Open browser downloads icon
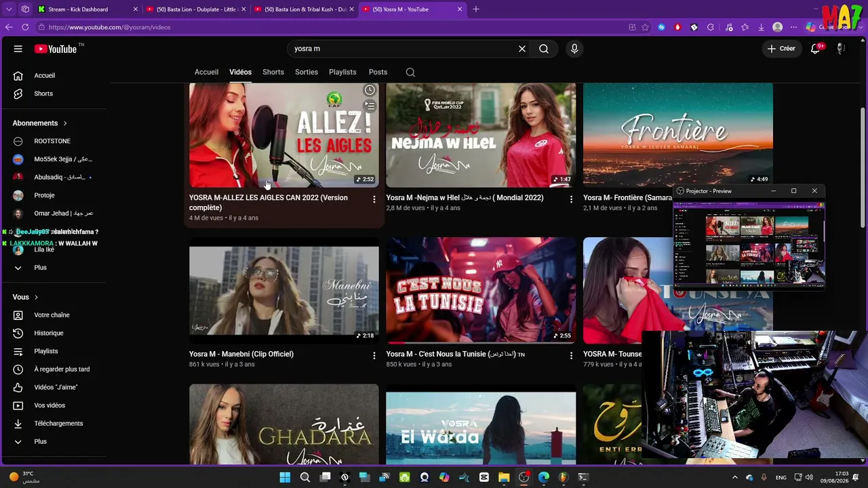The height and width of the screenshot is (488, 868). [x=761, y=27]
